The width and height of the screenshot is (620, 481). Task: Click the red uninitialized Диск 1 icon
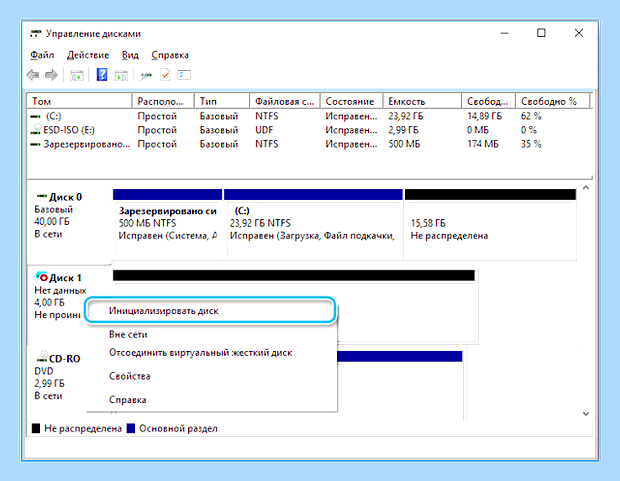pyautogui.click(x=42, y=276)
